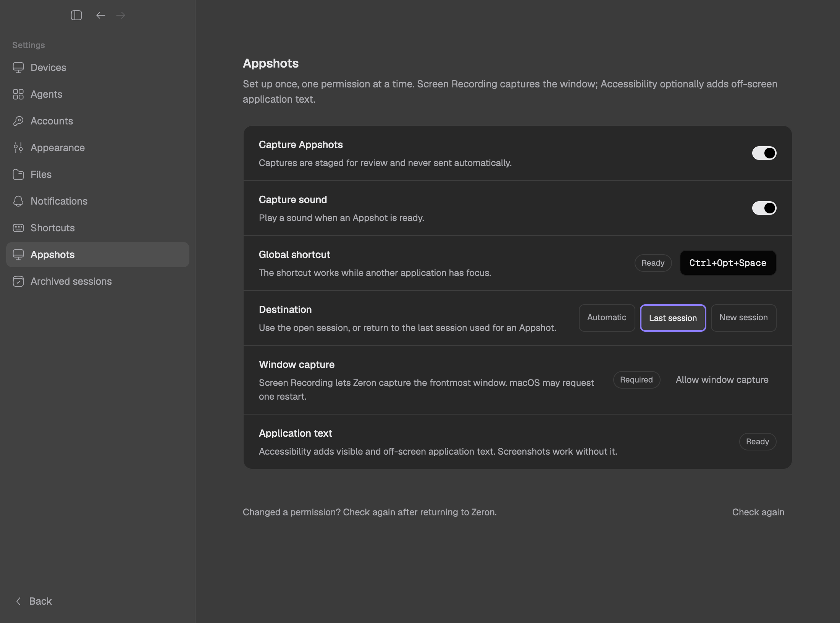Open Notifications bell icon
840x623 pixels.
[18, 201]
